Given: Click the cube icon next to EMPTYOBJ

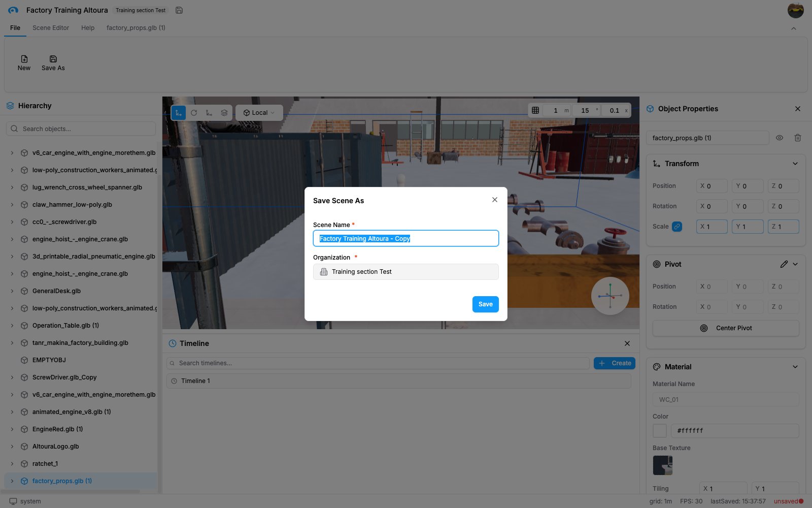Looking at the screenshot, I should 24,360.
